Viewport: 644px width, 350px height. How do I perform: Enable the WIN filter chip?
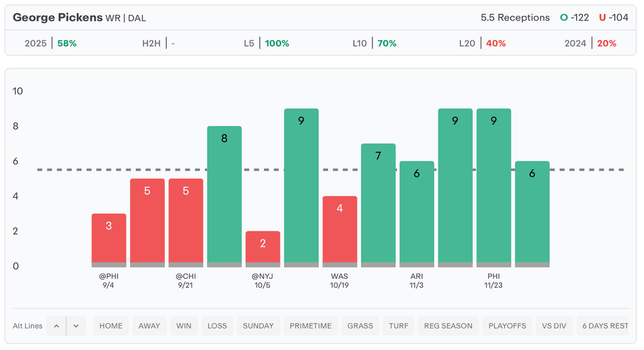[x=184, y=326]
